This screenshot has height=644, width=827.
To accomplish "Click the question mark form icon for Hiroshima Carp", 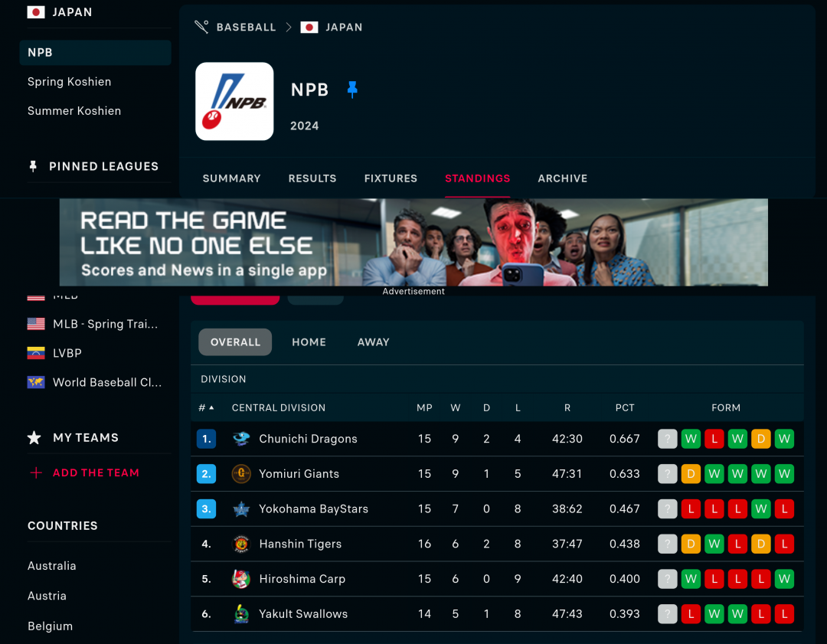I will click(667, 579).
